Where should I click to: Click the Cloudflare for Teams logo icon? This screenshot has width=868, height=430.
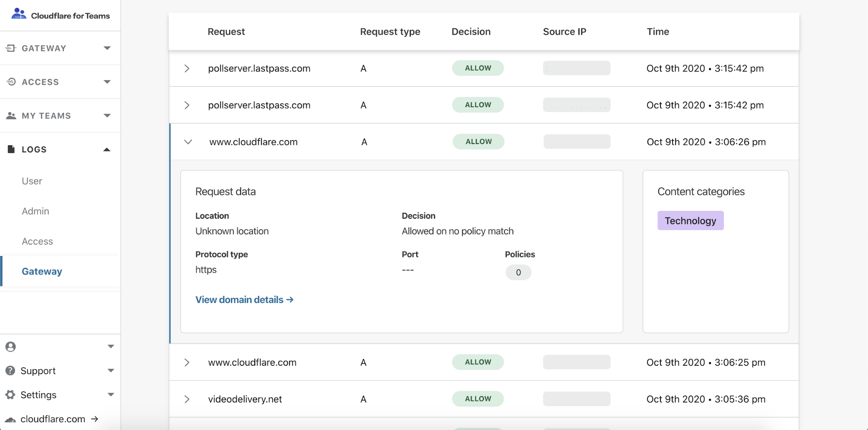click(19, 14)
